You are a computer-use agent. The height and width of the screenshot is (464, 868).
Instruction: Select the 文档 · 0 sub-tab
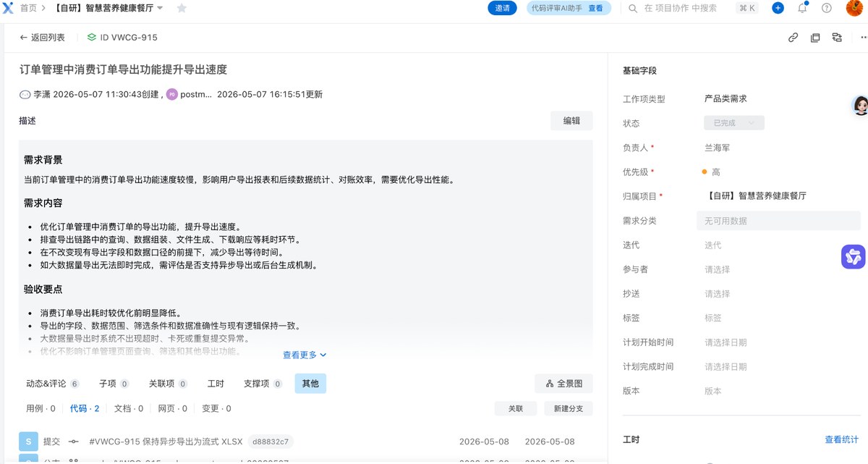tap(129, 408)
